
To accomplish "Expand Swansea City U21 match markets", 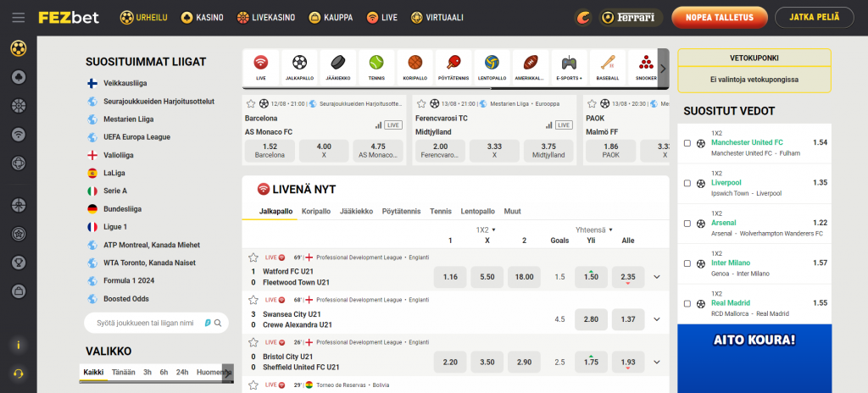I will click(657, 319).
